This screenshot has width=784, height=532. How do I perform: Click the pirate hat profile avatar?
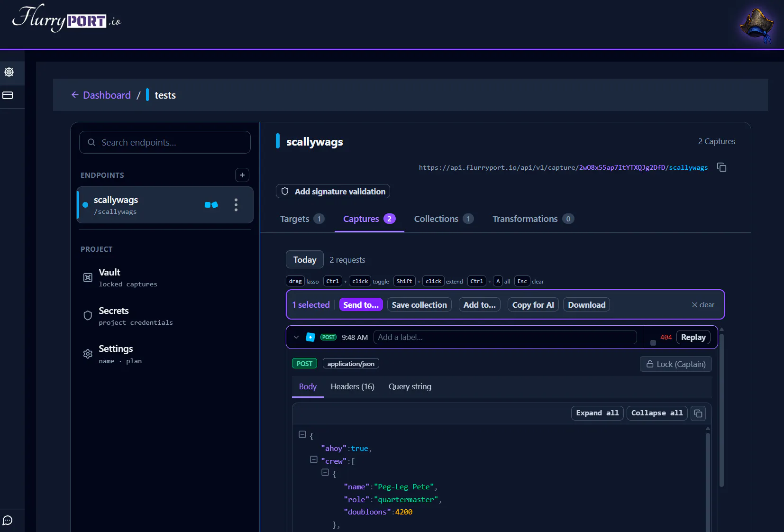pyautogui.click(x=757, y=26)
